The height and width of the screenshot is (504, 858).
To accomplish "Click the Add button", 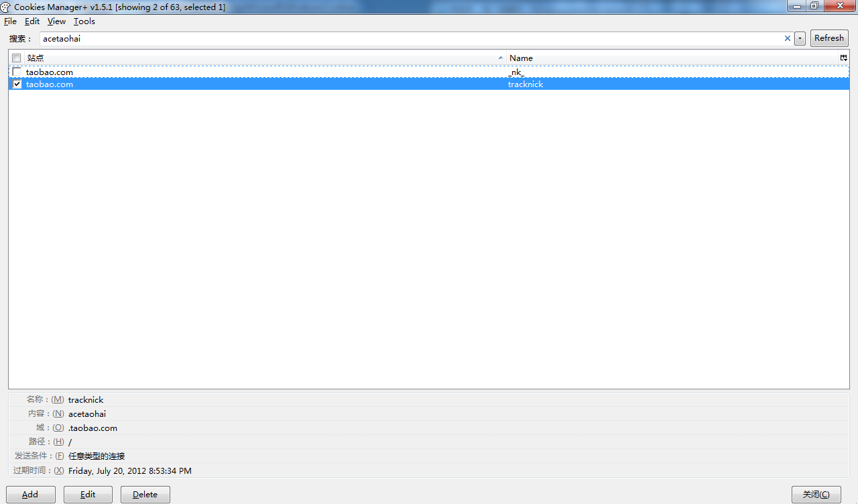I will (31, 495).
